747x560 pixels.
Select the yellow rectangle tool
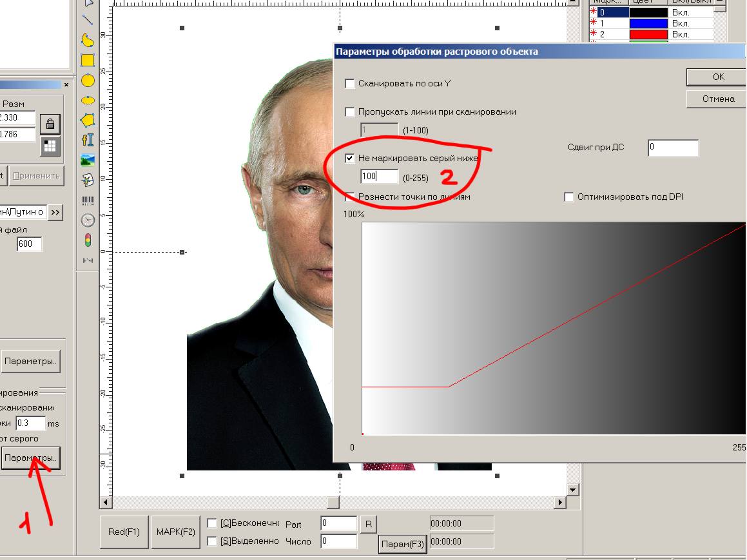tap(88, 61)
